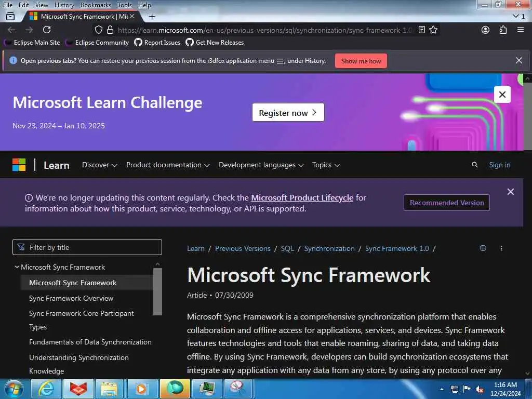Screen dimensions: 532x399
Task: Expand the Topics dropdown
Action: click(326, 165)
